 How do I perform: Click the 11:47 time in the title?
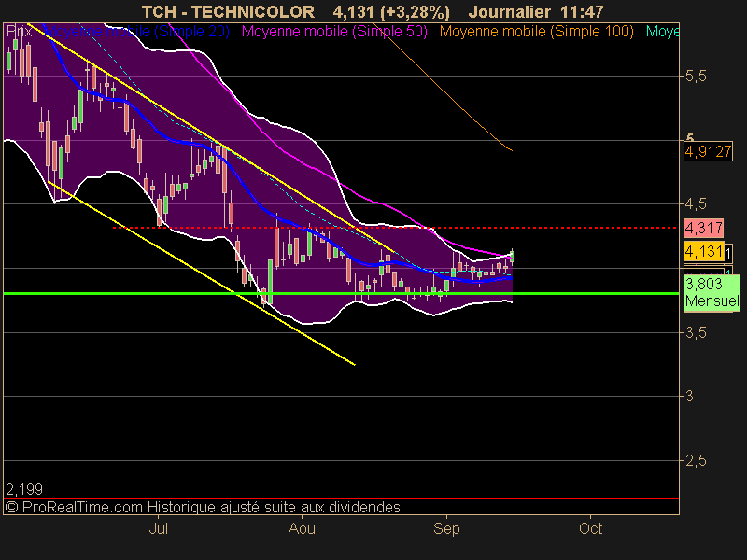pyautogui.click(x=582, y=11)
